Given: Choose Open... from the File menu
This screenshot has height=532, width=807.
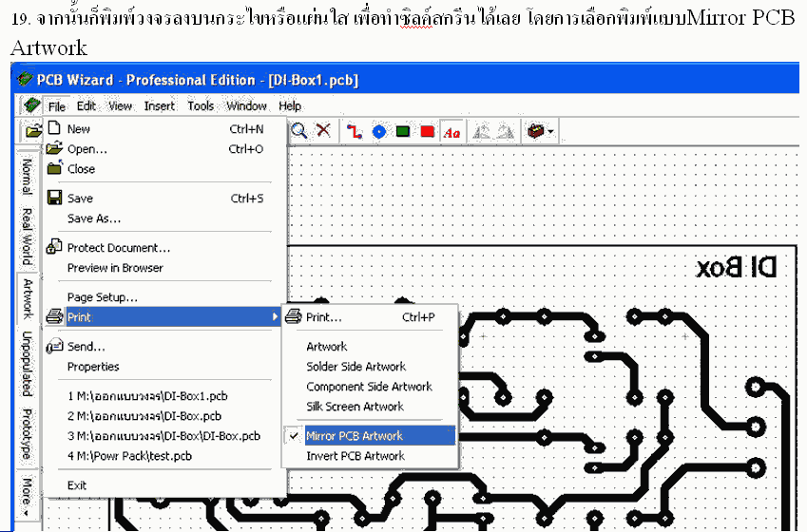Looking at the screenshot, I should tap(164, 149).
